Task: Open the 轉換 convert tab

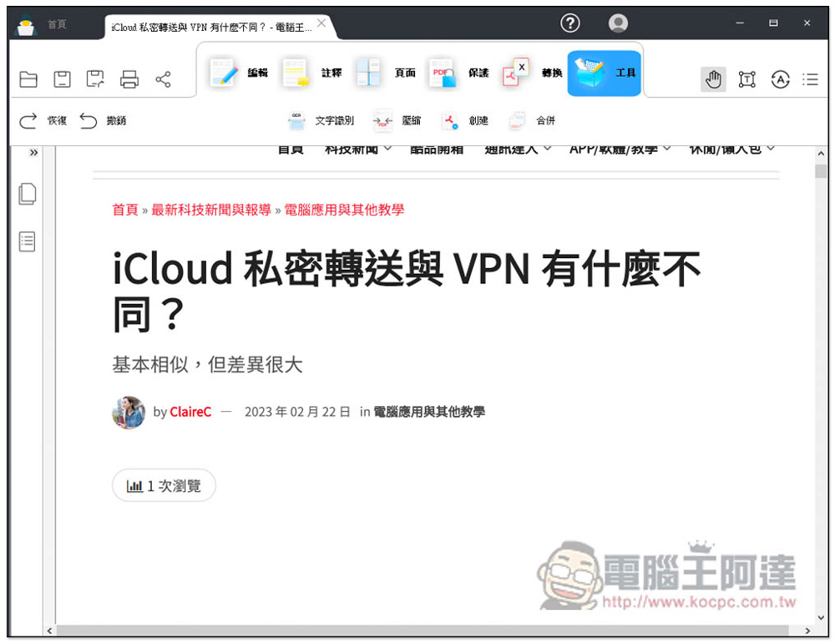Action: click(x=532, y=73)
